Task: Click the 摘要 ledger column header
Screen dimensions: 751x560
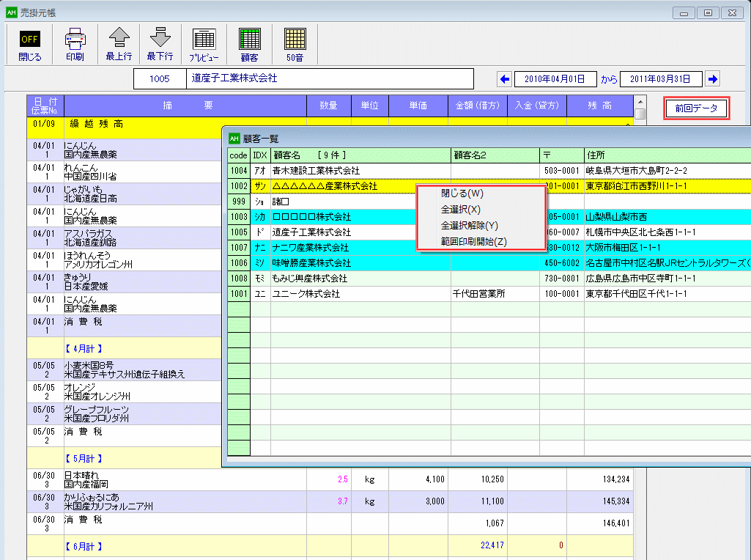Action: (185, 106)
